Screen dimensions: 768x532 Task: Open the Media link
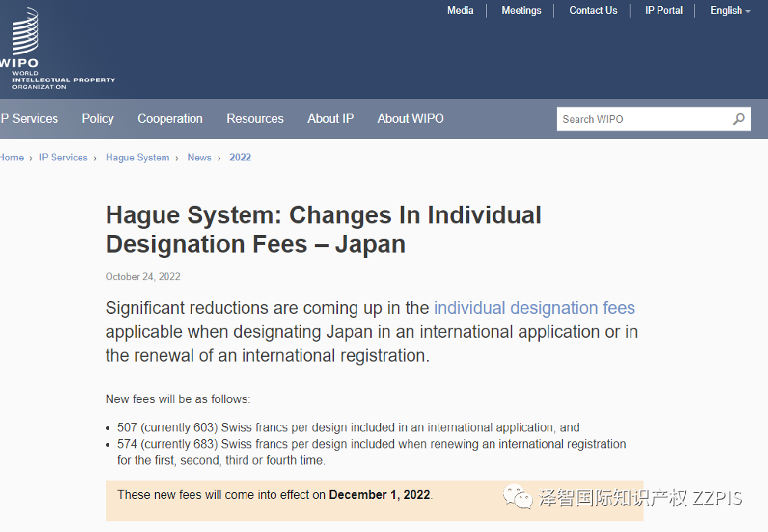pos(460,11)
